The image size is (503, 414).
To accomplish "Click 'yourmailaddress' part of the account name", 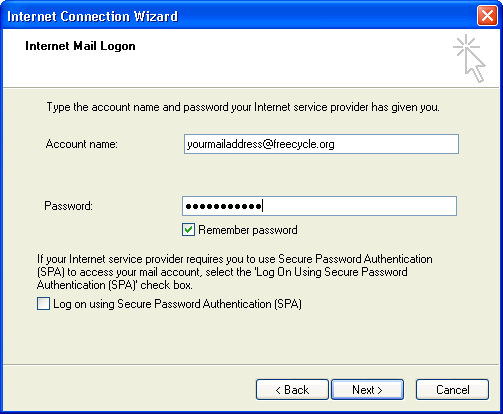I will tap(224, 144).
